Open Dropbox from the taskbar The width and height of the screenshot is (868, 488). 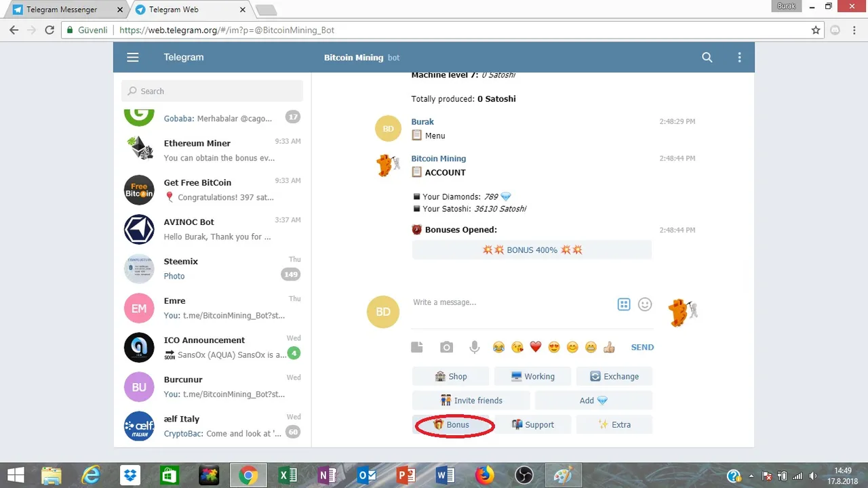click(130, 476)
